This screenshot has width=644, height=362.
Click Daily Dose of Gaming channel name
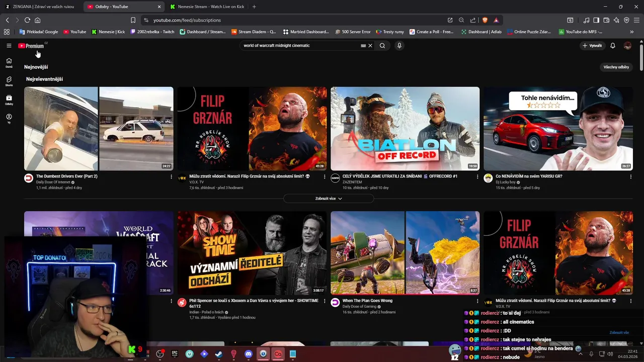click(x=360, y=306)
